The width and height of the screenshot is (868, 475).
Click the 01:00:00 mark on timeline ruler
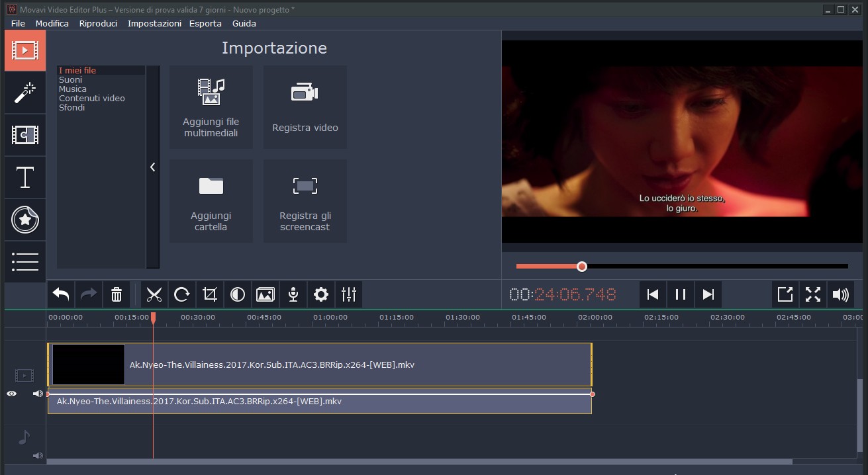pyautogui.click(x=330, y=318)
